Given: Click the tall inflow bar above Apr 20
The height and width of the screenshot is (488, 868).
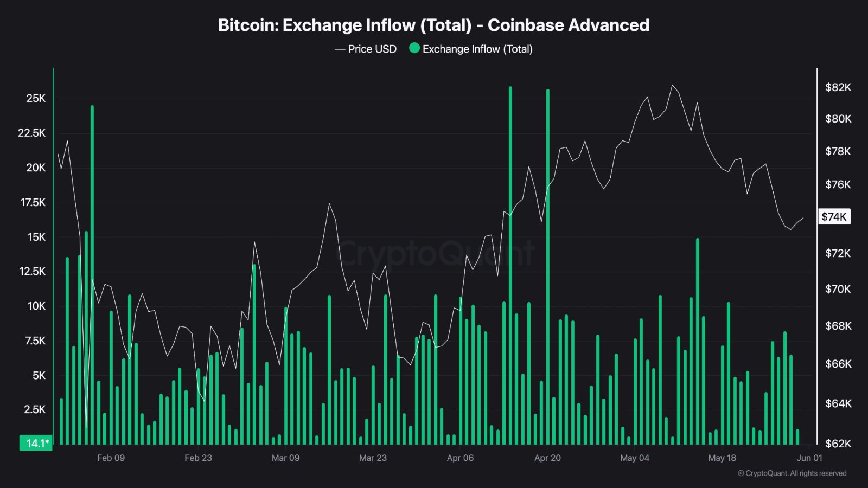Looking at the screenshot, I should (x=548, y=267).
